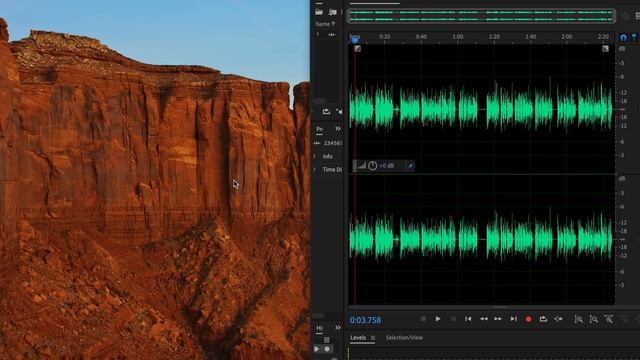640x360 pixels.
Task: Import file icon in Files panel
Action: point(333,12)
